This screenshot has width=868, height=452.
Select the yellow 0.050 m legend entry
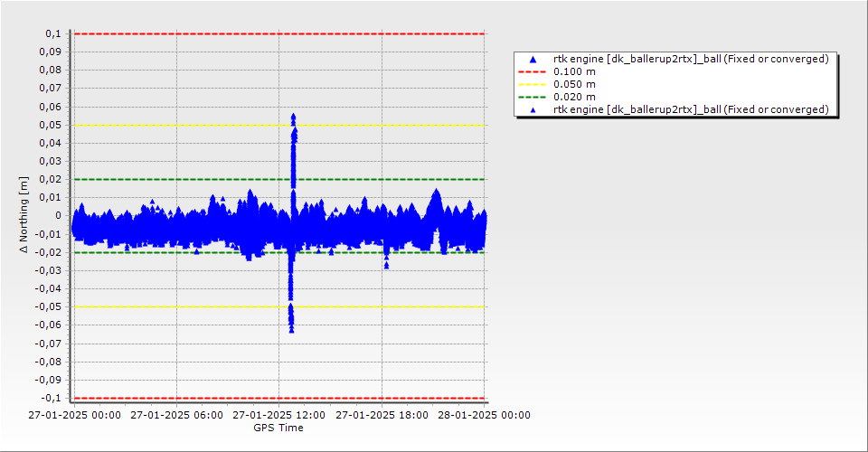(575, 84)
